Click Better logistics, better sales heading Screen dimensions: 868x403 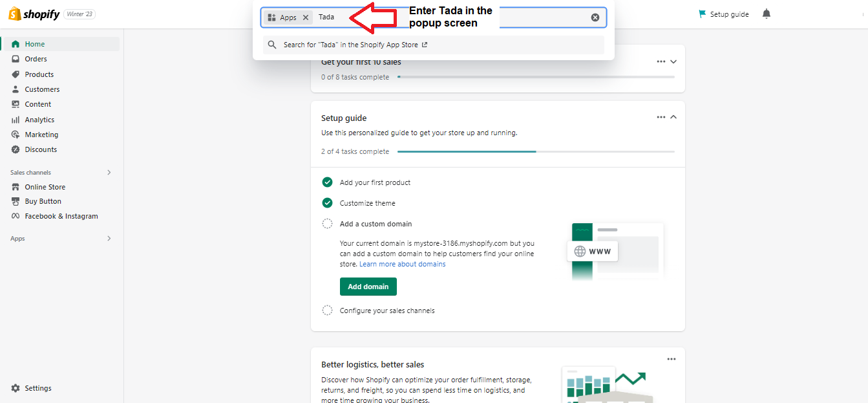[x=373, y=364]
